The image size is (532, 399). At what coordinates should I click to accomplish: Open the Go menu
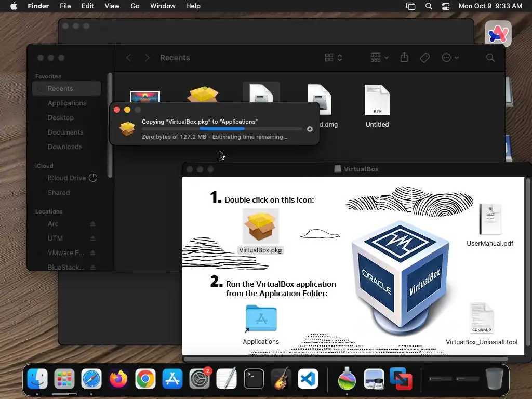[135, 6]
